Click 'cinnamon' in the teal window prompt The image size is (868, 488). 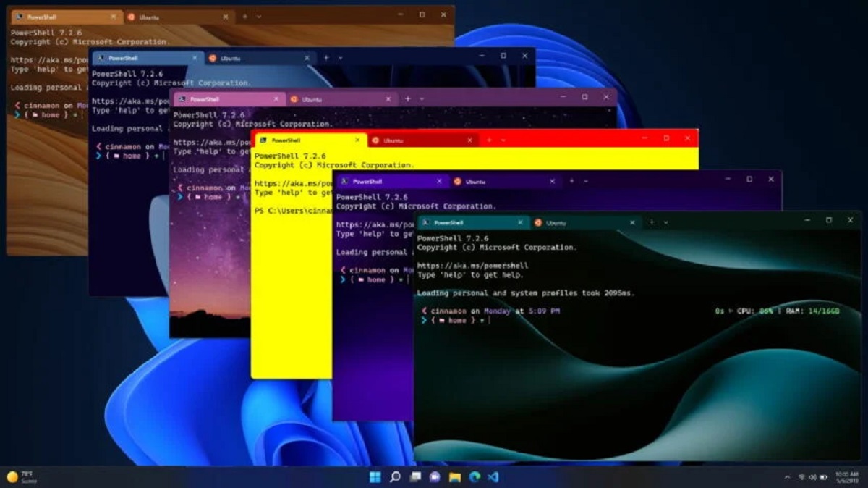click(449, 311)
